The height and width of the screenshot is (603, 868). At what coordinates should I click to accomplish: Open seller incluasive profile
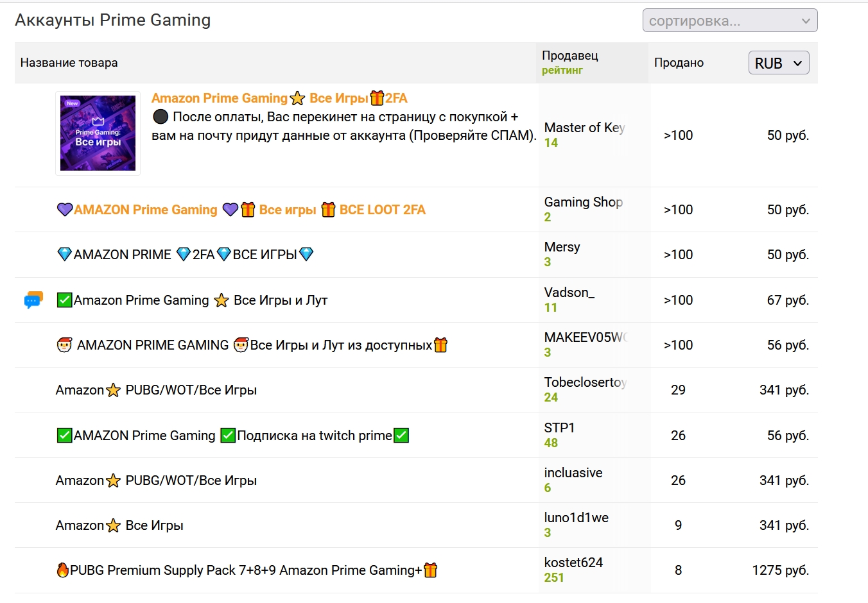(x=573, y=473)
